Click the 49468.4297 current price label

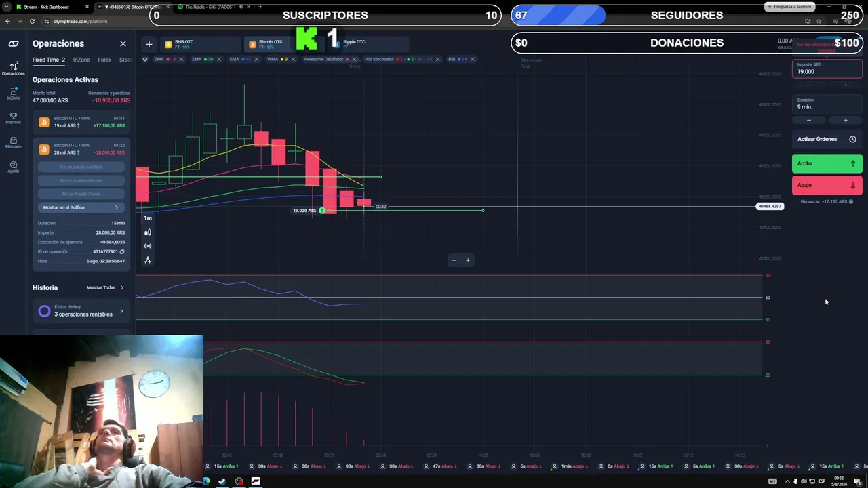[x=770, y=206]
